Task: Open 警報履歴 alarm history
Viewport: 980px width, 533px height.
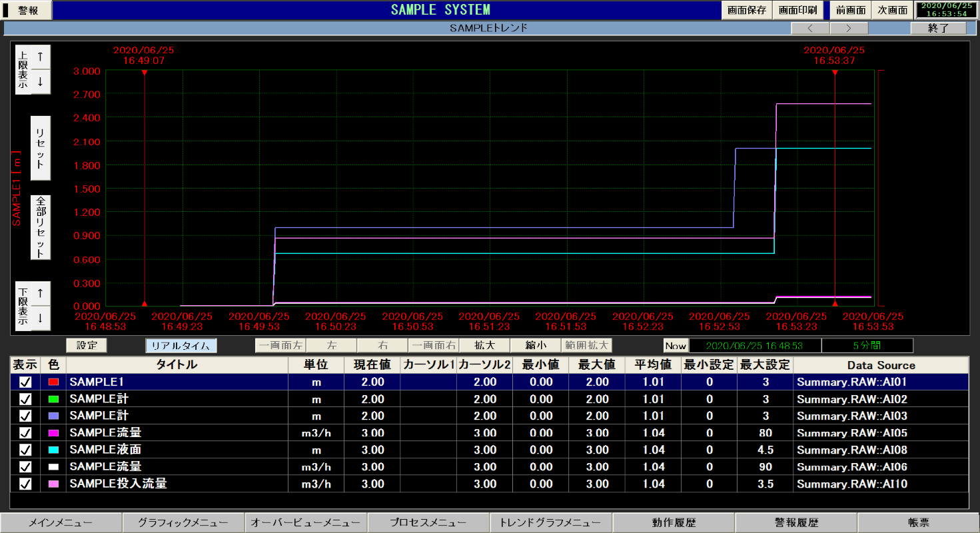Action: (x=796, y=523)
